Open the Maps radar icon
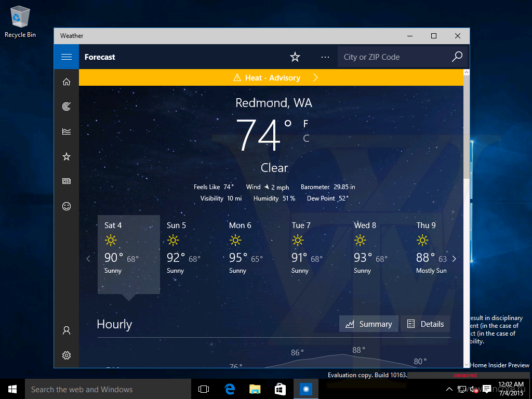Image resolution: width=532 pixels, height=399 pixels. tap(66, 107)
